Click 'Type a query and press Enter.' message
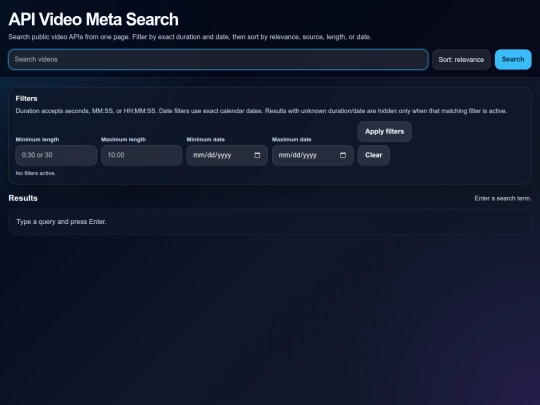The height and width of the screenshot is (405, 540). coord(61,222)
